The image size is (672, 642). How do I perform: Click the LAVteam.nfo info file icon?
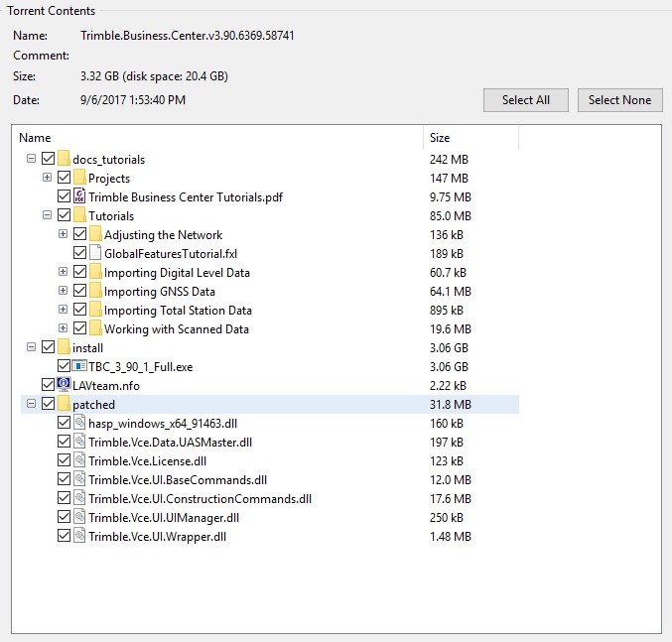[64, 384]
